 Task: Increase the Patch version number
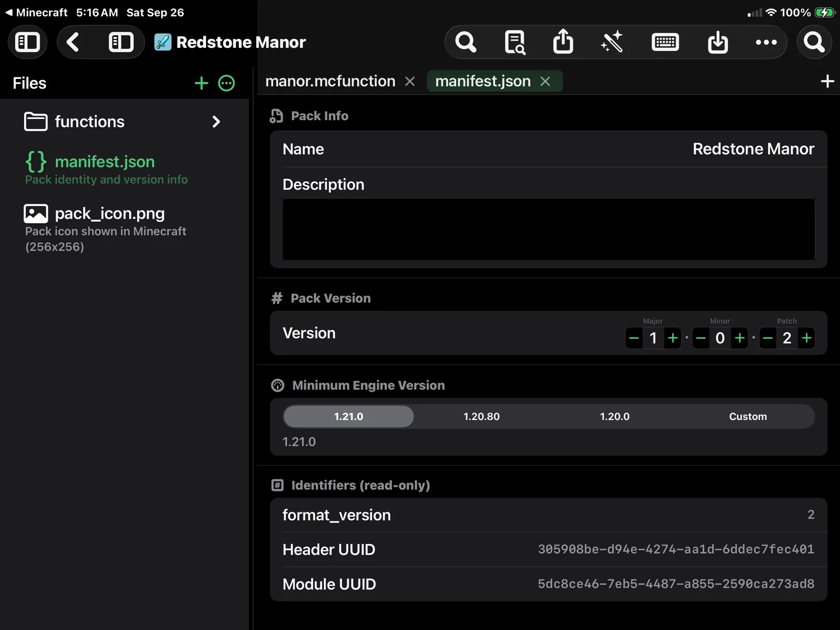[807, 338]
